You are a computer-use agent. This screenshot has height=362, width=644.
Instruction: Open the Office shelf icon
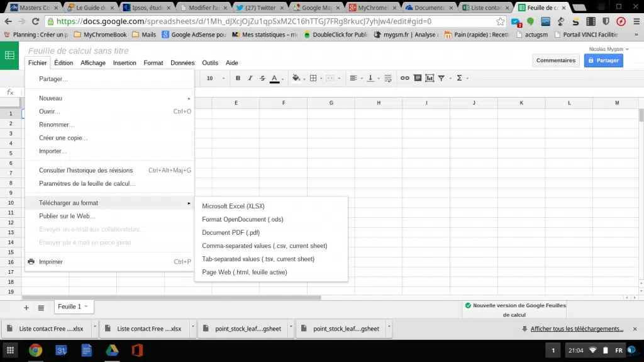click(137, 351)
